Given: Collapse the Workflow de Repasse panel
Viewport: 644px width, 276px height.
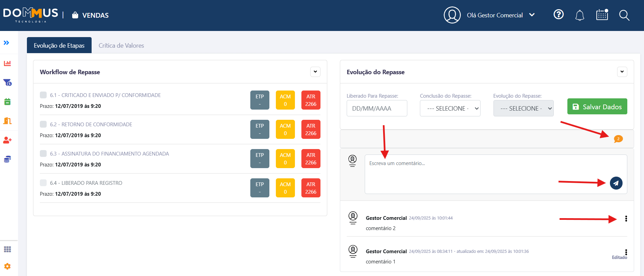Looking at the screenshot, I should point(315,72).
